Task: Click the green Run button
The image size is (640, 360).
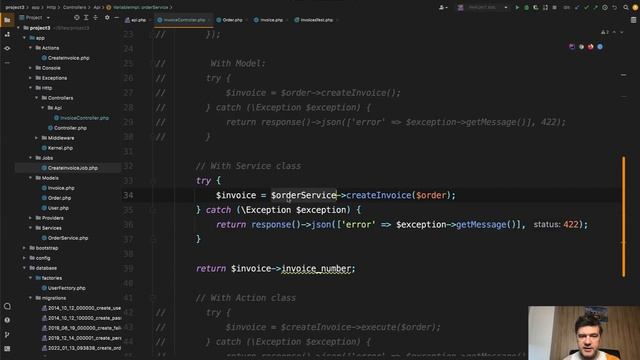Action: pyautogui.click(x=517, y=7)
